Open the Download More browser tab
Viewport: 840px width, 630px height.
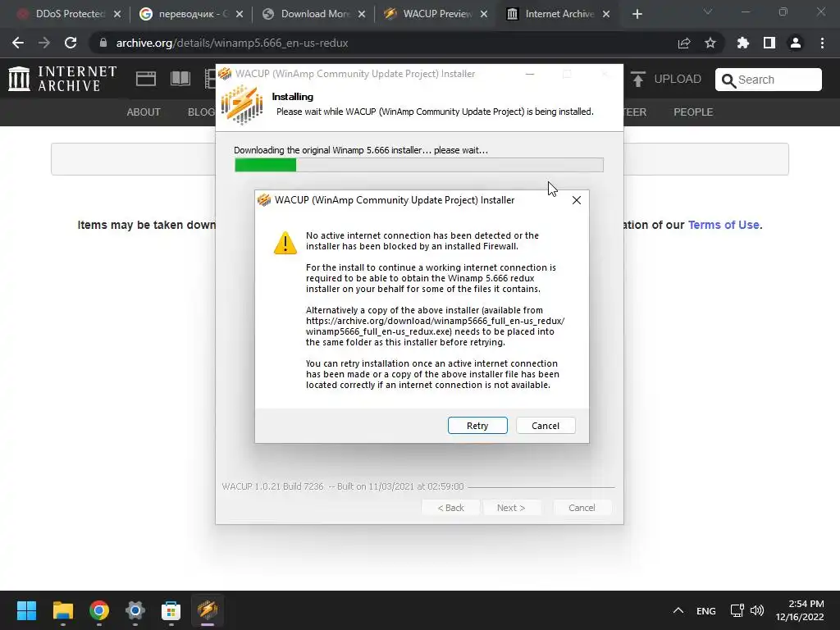pos(315,14)
